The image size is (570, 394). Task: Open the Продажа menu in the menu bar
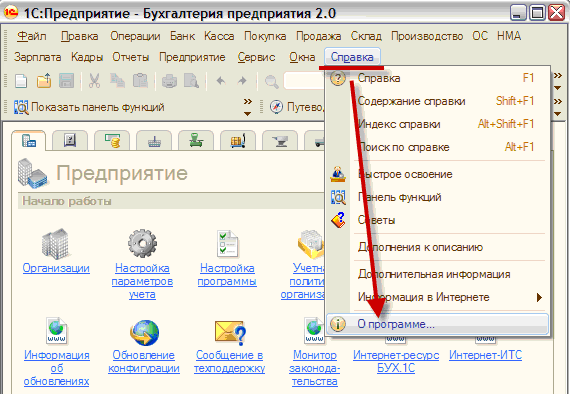318,36
